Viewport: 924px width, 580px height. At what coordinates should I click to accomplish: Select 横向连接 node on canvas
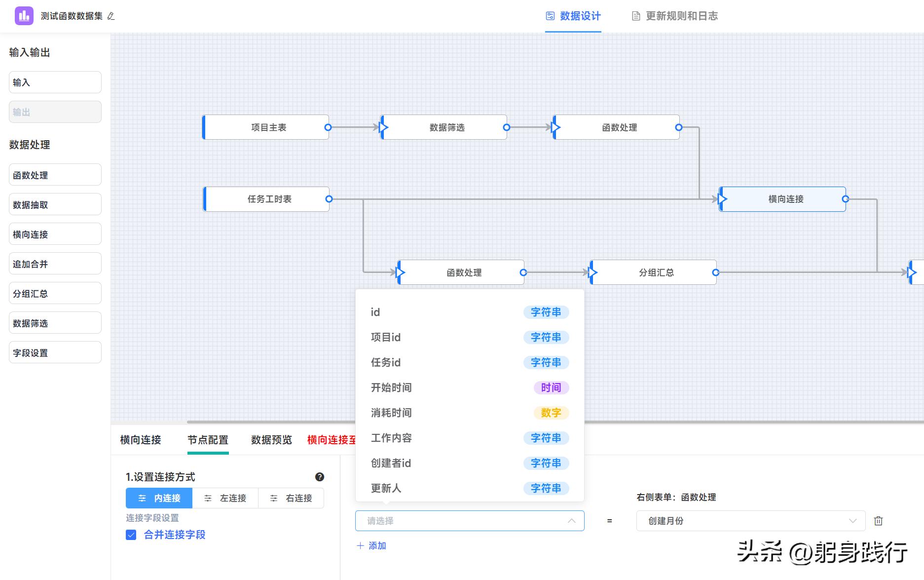(x=783, y=199)
